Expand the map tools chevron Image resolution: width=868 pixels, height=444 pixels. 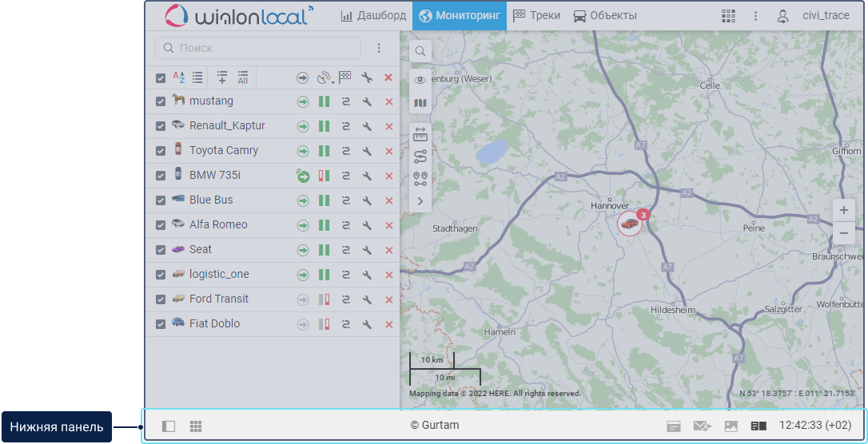[x=420, y=201]
